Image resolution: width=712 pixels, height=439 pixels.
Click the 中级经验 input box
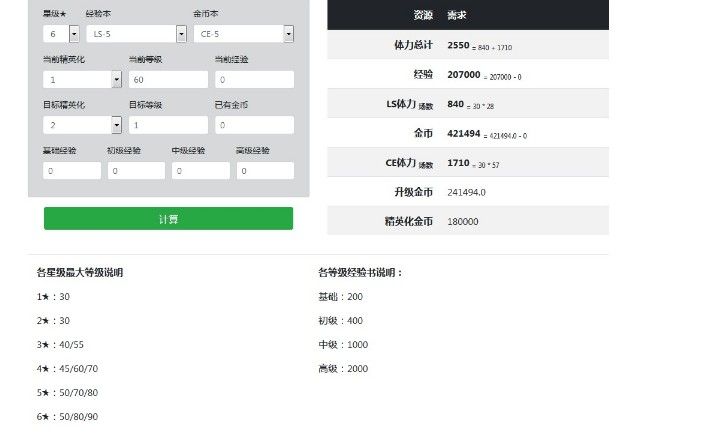[x=200, y=171]
